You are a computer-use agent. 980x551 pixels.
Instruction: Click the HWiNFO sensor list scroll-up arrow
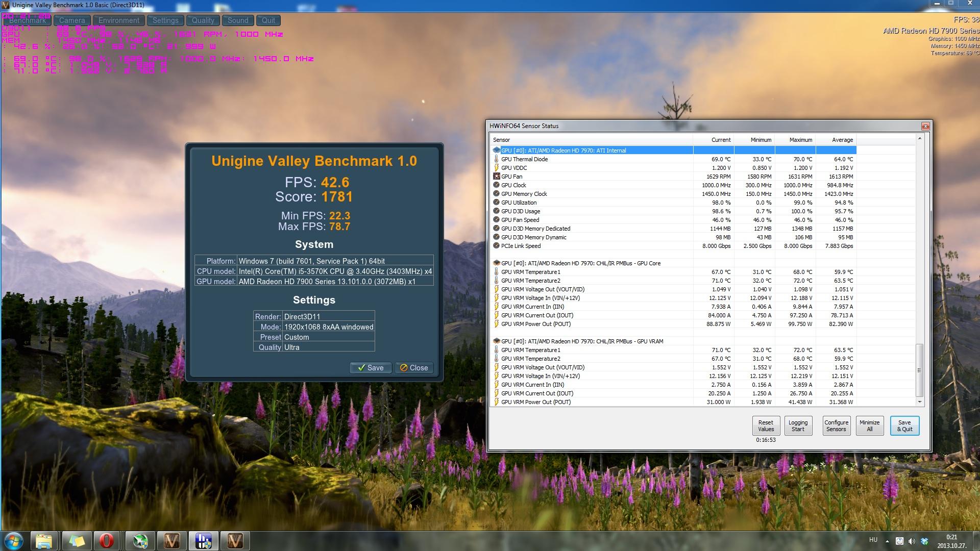click(920, 139)
